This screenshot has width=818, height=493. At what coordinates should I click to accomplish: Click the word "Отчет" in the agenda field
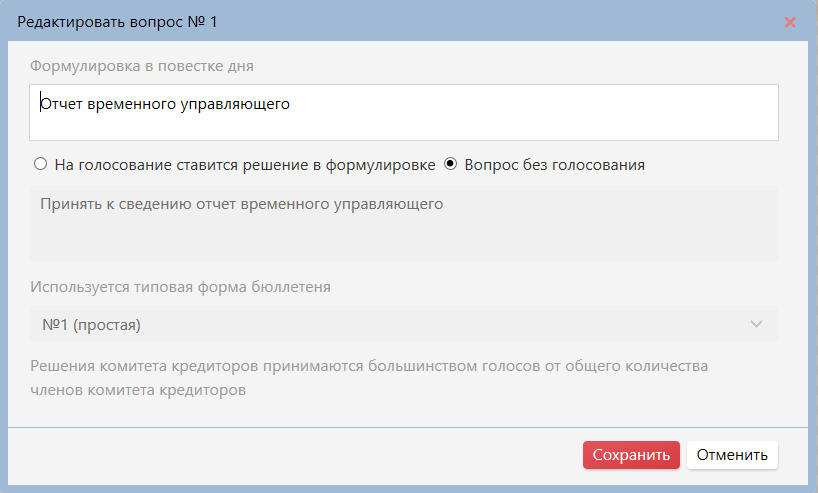(x=60, y=103)
